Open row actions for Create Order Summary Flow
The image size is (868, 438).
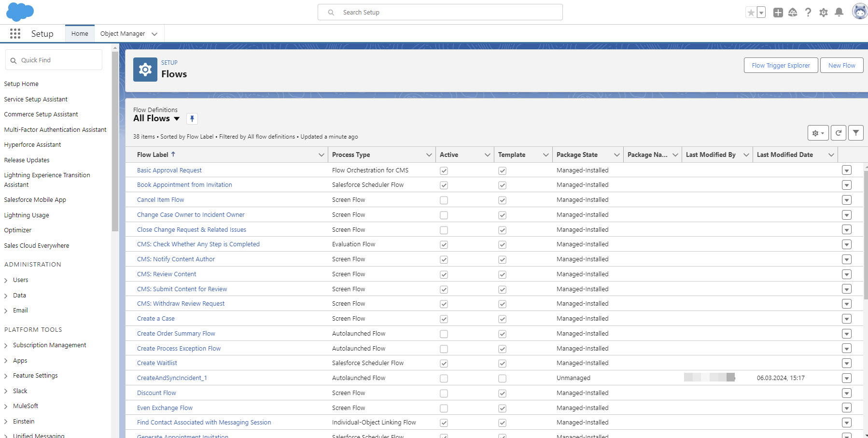[847, 334]
